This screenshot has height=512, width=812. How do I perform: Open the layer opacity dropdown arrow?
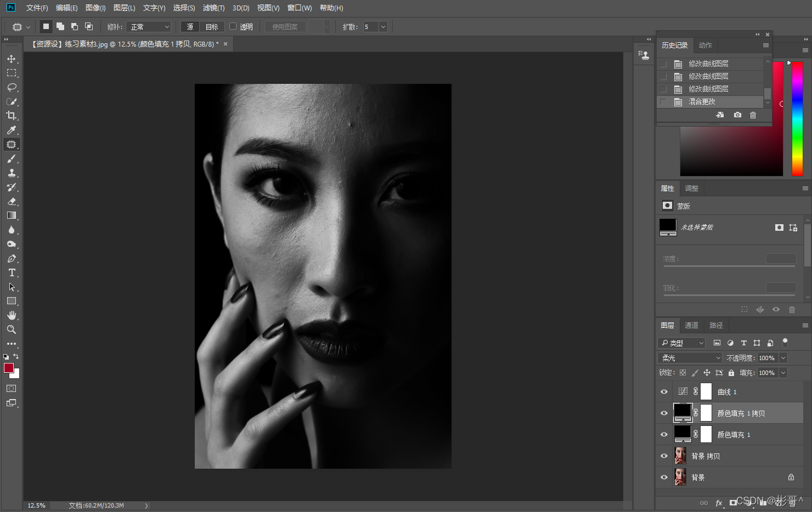coord(783,358)
